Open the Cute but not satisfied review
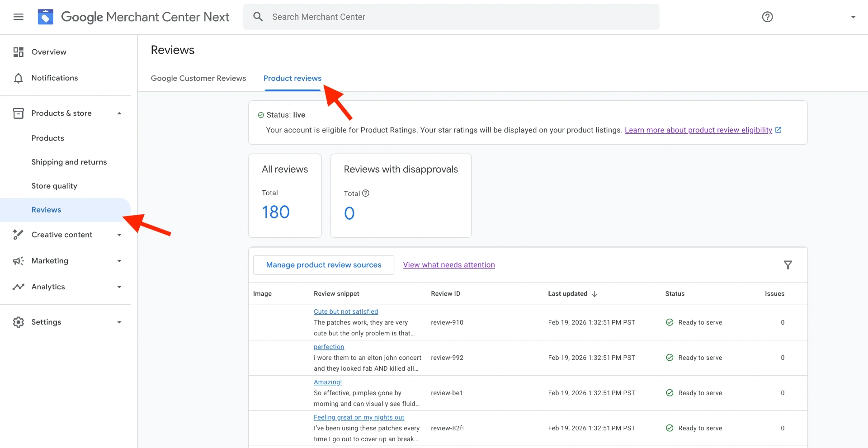The width and height of the screenshot is (868, 448). tap(346, 311)
